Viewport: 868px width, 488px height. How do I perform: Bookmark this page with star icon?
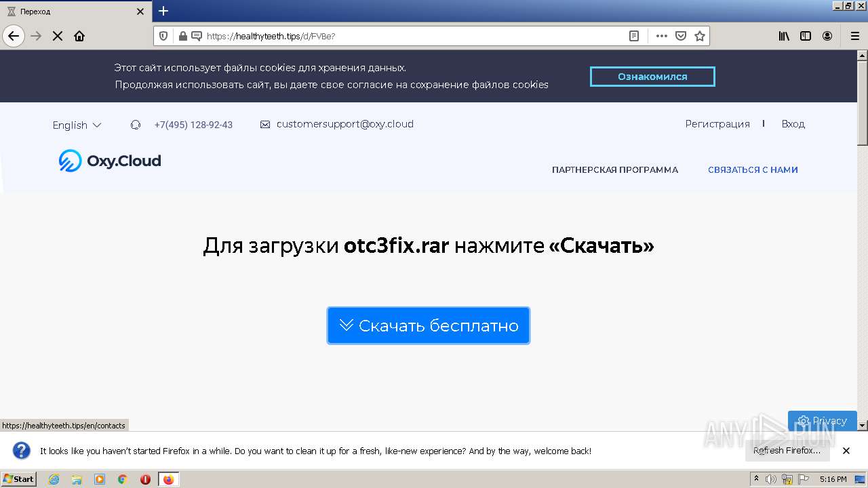pyautogui.click(x=700, y=36)
